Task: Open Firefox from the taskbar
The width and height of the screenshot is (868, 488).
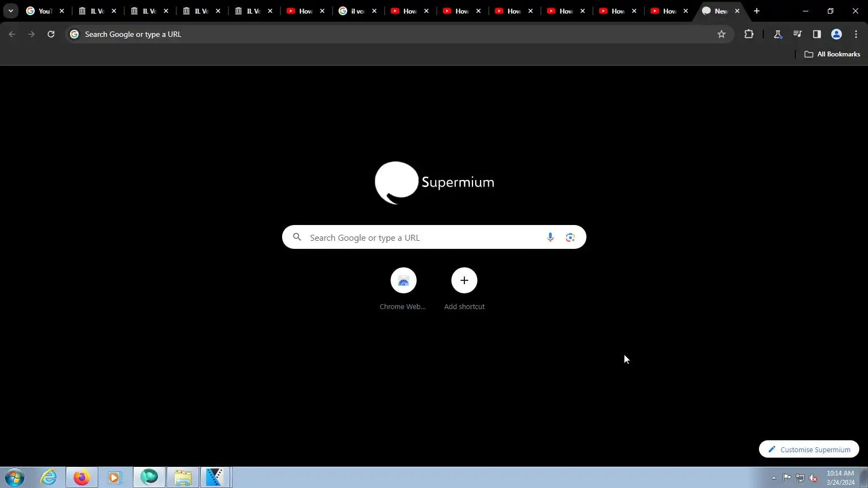Action: point(82,478)
